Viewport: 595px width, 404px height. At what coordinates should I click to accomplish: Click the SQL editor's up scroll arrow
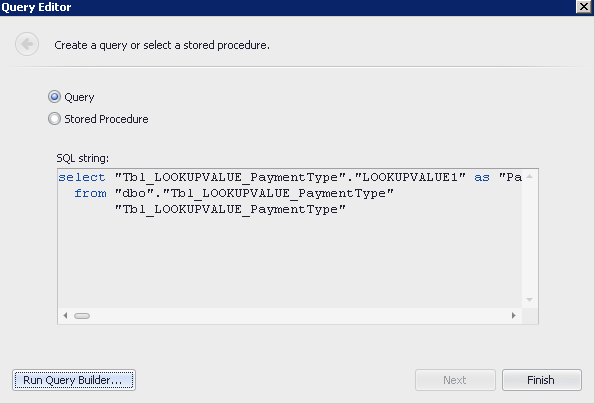530,176
